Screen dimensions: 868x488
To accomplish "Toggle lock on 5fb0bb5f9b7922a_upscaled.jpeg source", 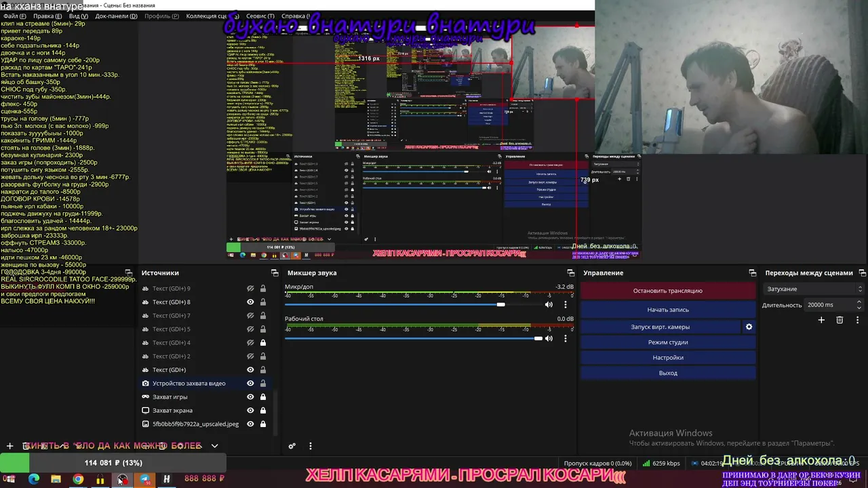I will [x=263, y=424].
